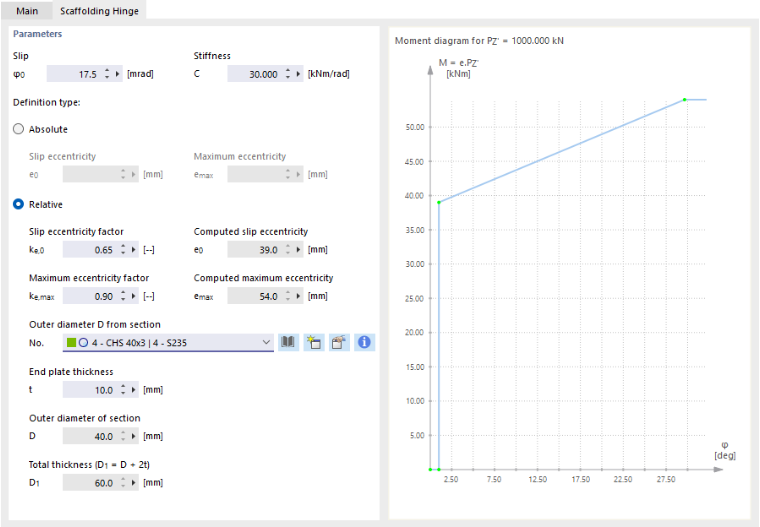
Task: Adjust ke,0 factor spinner arrows
Action: pyautogui.click(x=123, y=250)
